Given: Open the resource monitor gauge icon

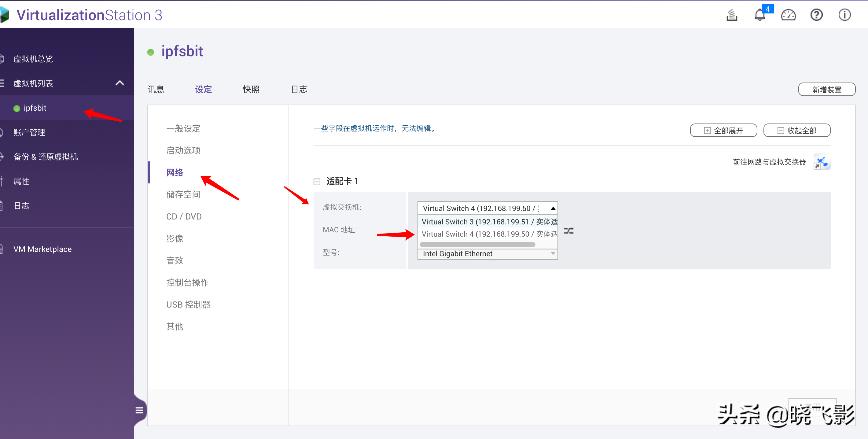Looking at the screenshot, I should point(788,15).
